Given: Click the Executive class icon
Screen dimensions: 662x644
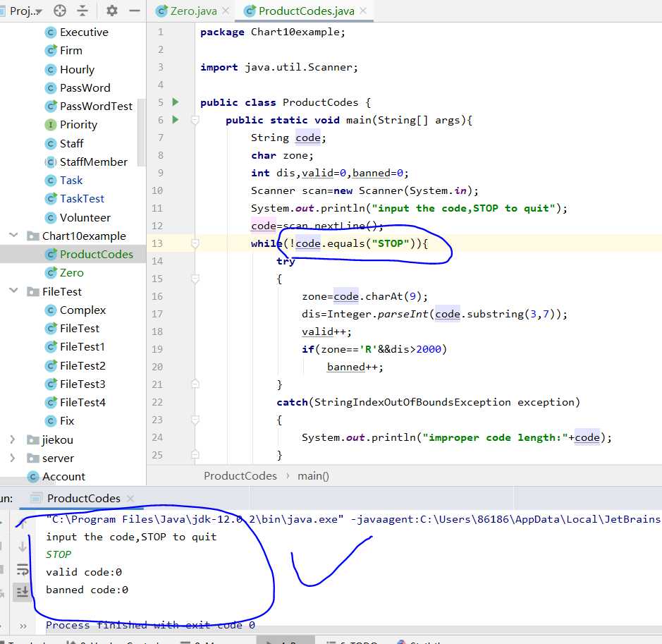Looking at the screenshot, I should pos(50,32).
